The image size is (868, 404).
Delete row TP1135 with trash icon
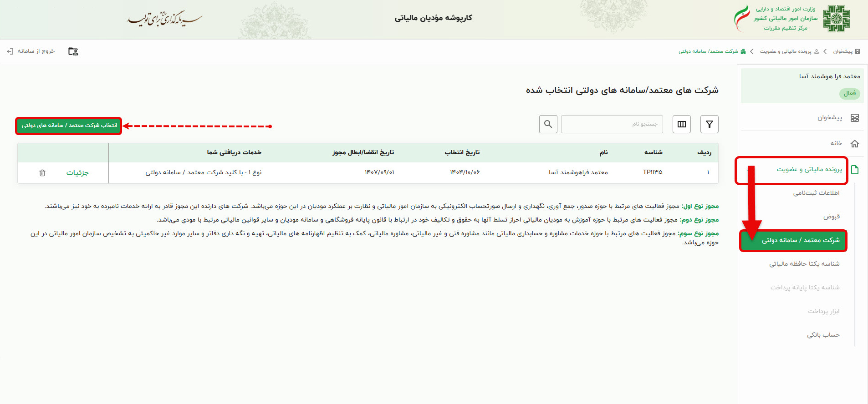[42, 173]
